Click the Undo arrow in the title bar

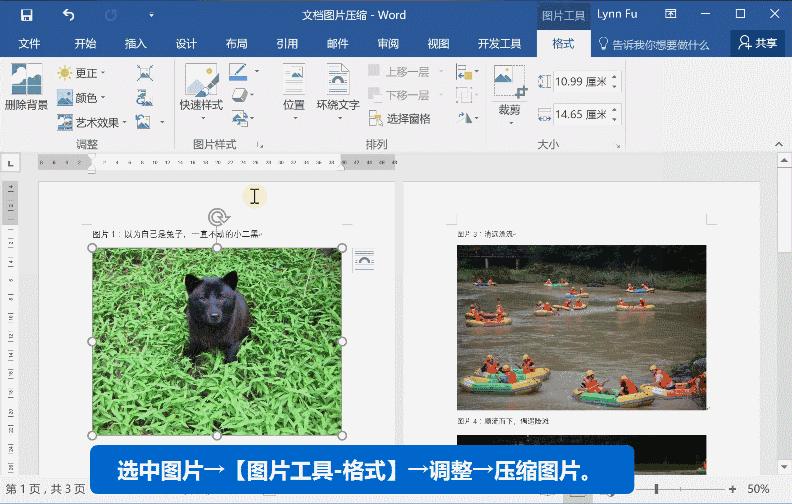point(68,15)
